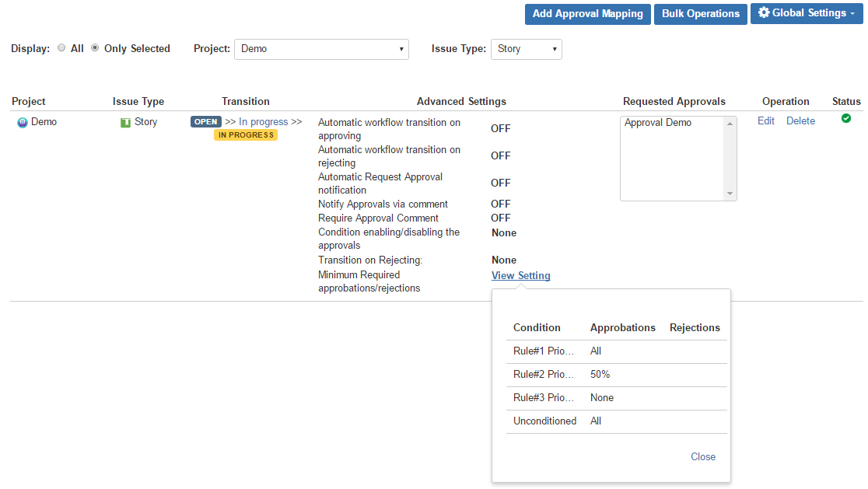Click the IN PROGRESS status badge
Image resolution: width=868 pixels, height=489 pixels.
pos(246,135)
